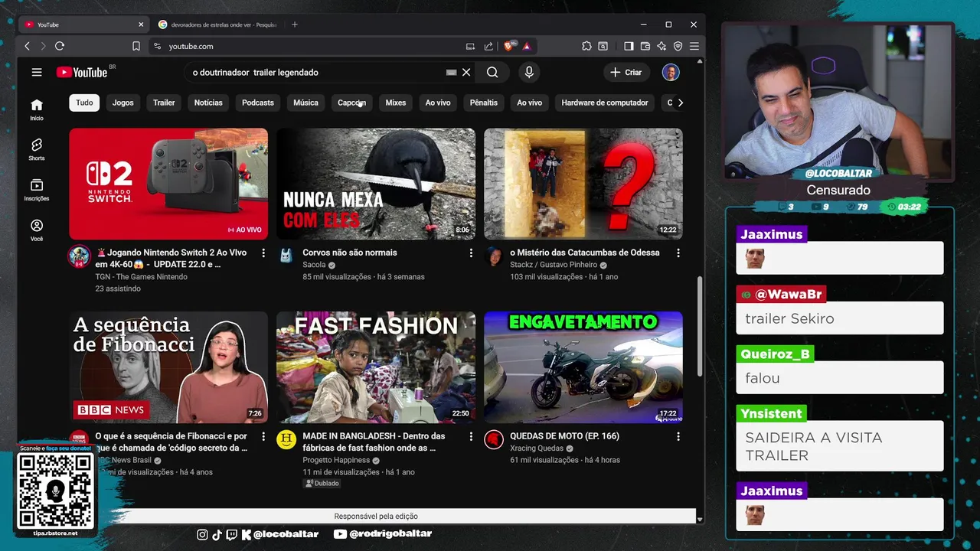
Task: Open QUEDAS DE MOTO (EP. 166) title
Action: (564, 436)
